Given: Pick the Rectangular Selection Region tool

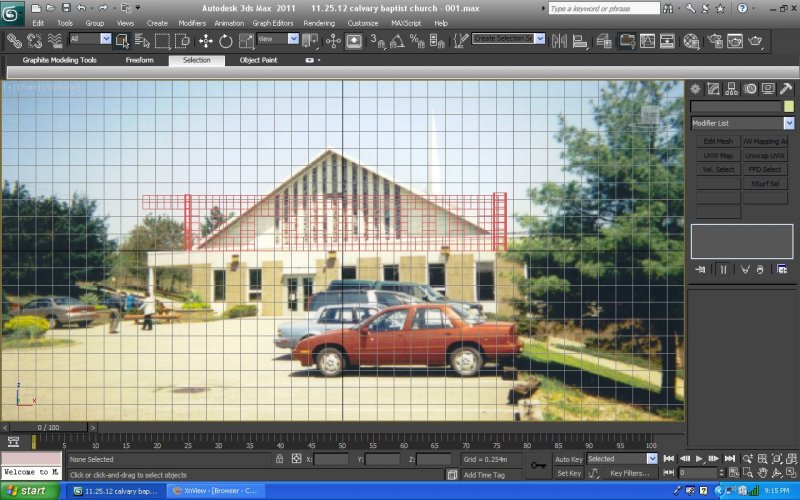Looking at the screenshot, I should (x=162, y=41).
